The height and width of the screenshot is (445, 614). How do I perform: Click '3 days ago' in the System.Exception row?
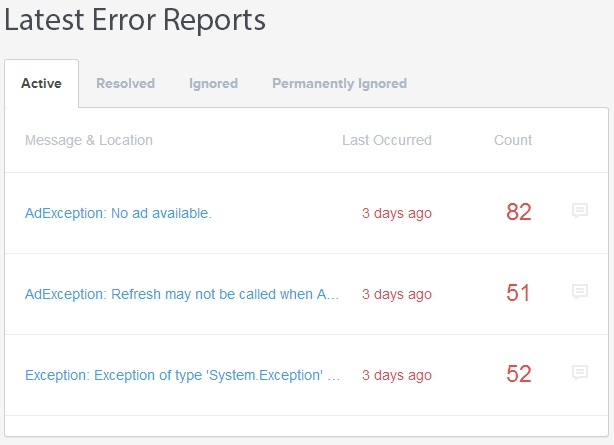397,375
